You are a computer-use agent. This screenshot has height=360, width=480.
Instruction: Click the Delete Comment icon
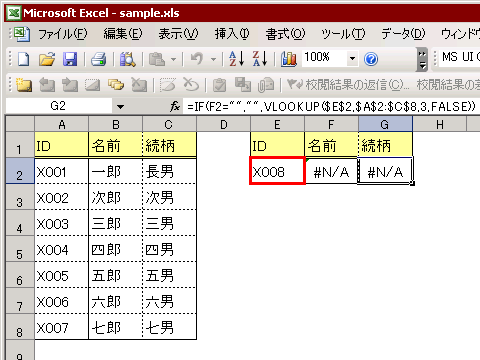[139, 85]
